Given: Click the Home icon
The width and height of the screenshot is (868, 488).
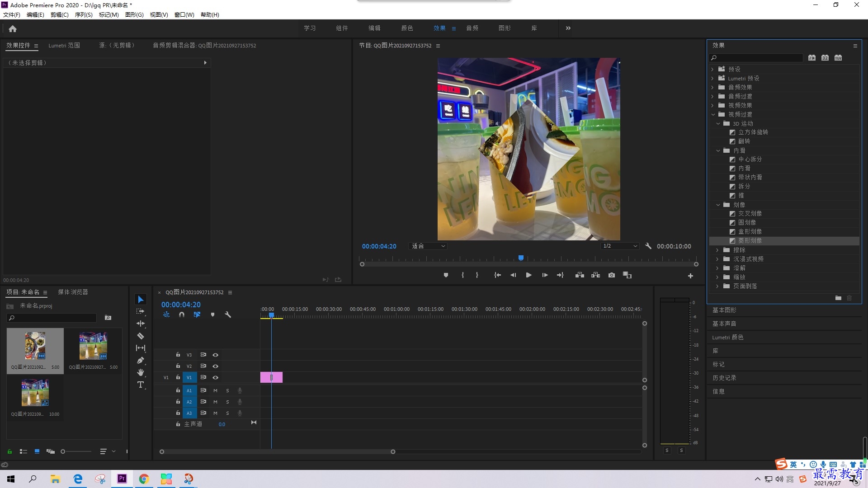Looking at the screenshot, I should click(13, 28).
